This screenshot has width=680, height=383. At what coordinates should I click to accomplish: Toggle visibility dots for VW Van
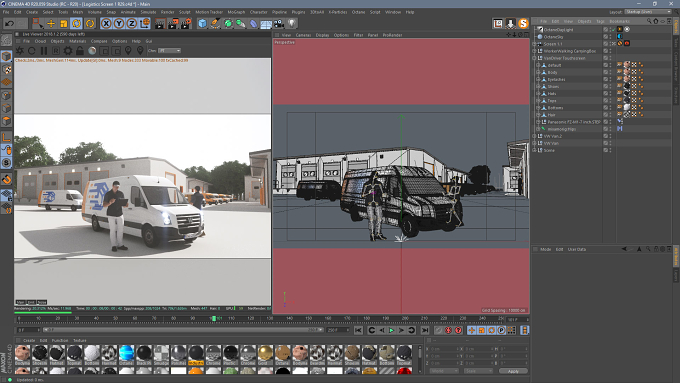pos(611,143)
